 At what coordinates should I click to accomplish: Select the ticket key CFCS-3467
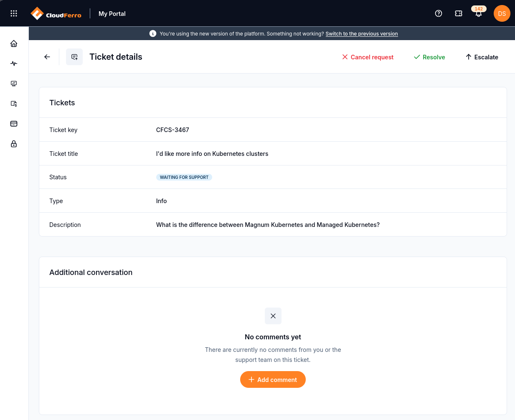coord(173,130)
